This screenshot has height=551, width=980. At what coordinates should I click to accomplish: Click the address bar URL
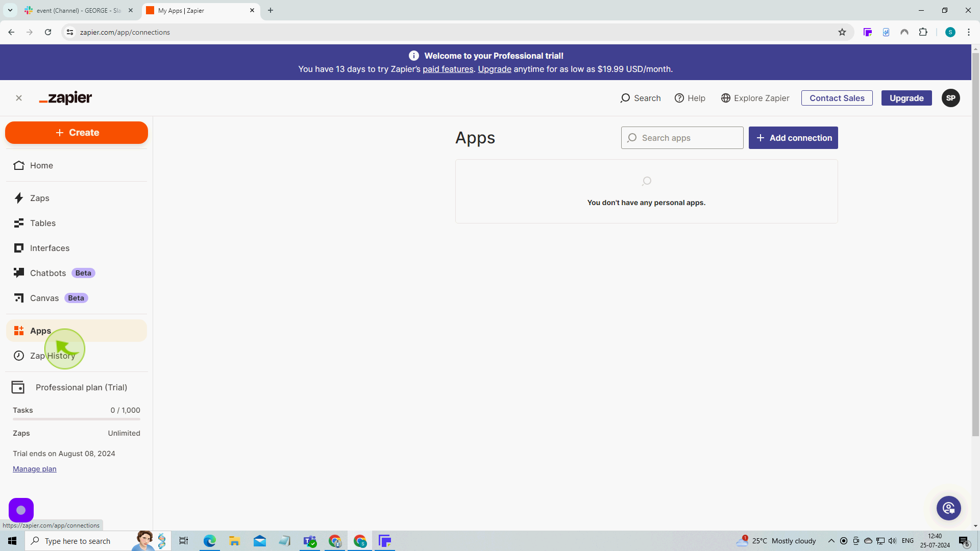coord(125,32)
